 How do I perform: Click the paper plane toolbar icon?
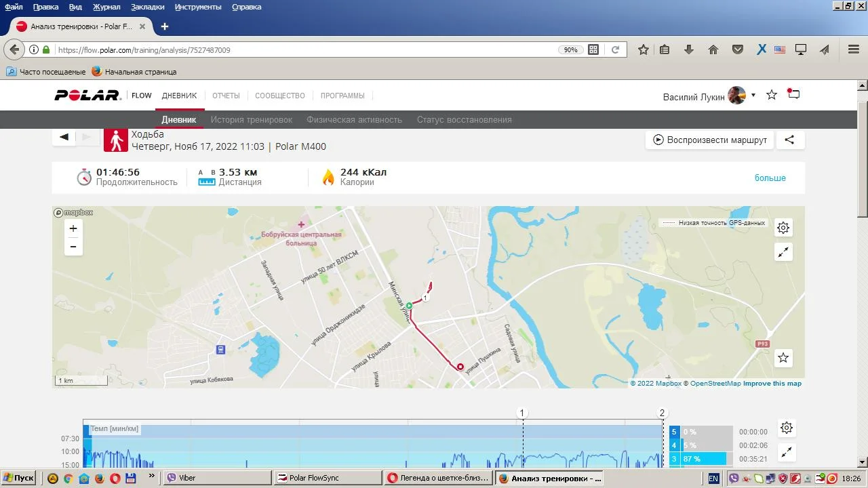(825, 49)
